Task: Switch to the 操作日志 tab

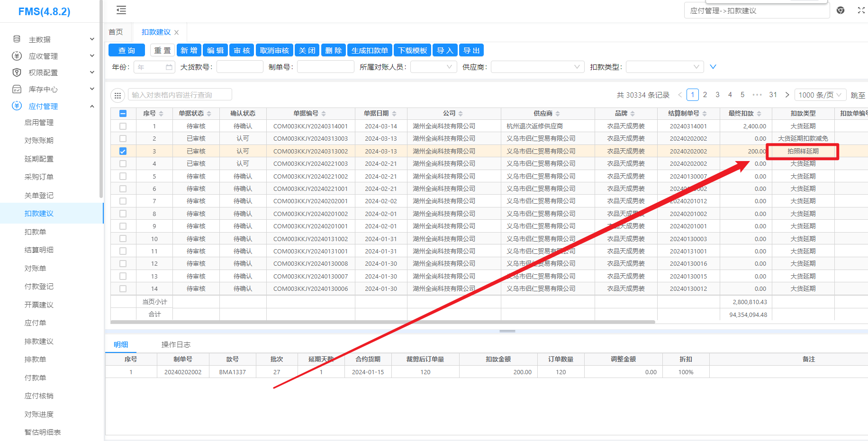Action: coord(176,345)
